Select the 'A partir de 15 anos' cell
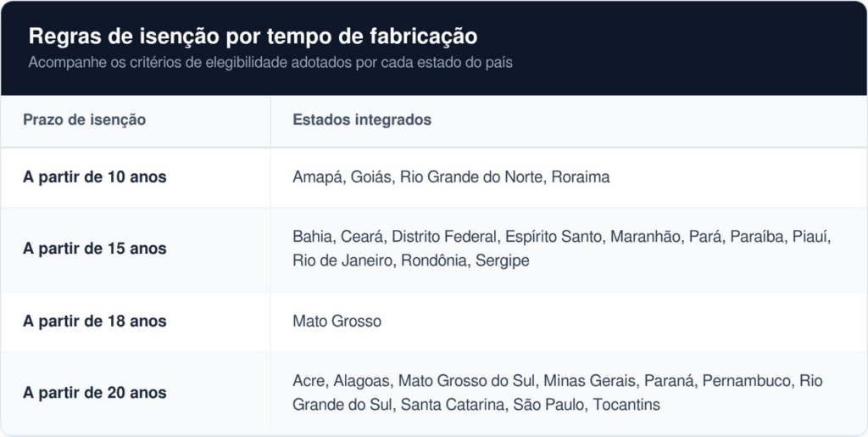Screen dimensions: 868x437 click(x=136, y=249)
